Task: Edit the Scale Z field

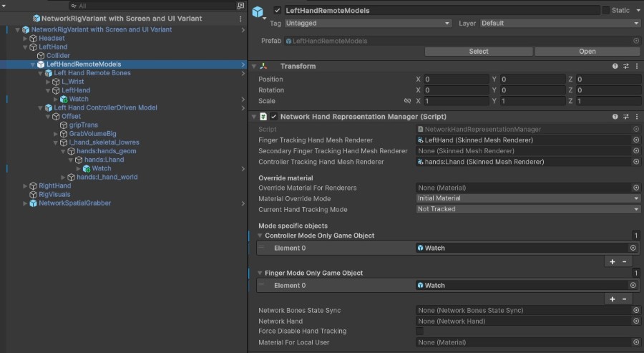Action: [608, 101]
